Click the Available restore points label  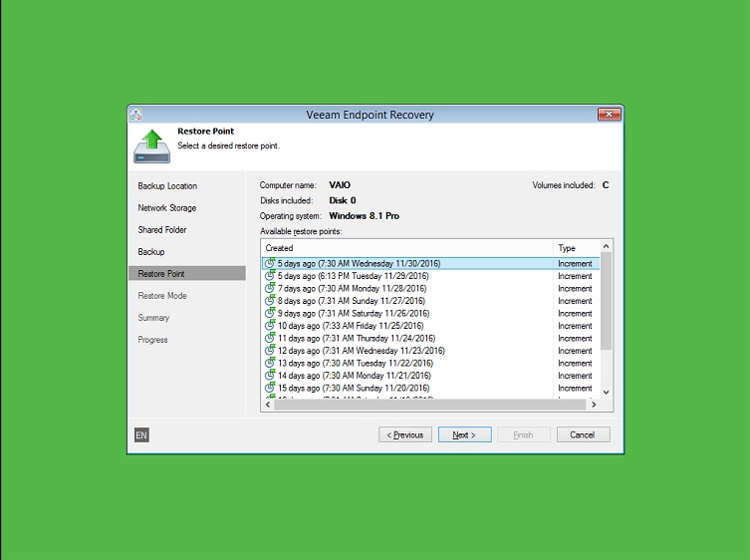(x=301, y=231)
